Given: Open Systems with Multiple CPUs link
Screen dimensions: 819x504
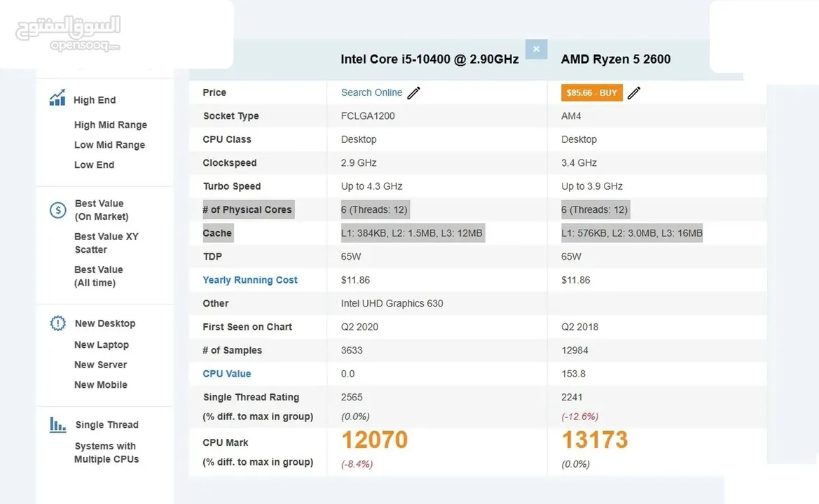Looking at the screenshot, I should pyautogui.click(x=106, y=452).
